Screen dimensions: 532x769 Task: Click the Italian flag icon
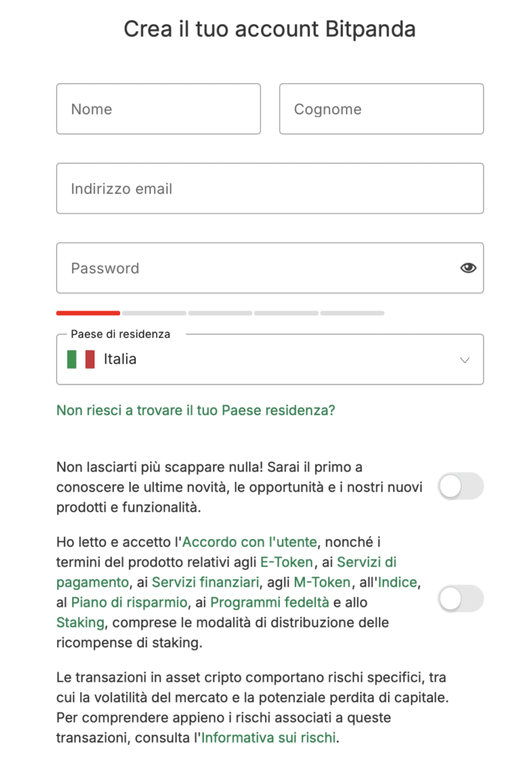coord(80,359)
